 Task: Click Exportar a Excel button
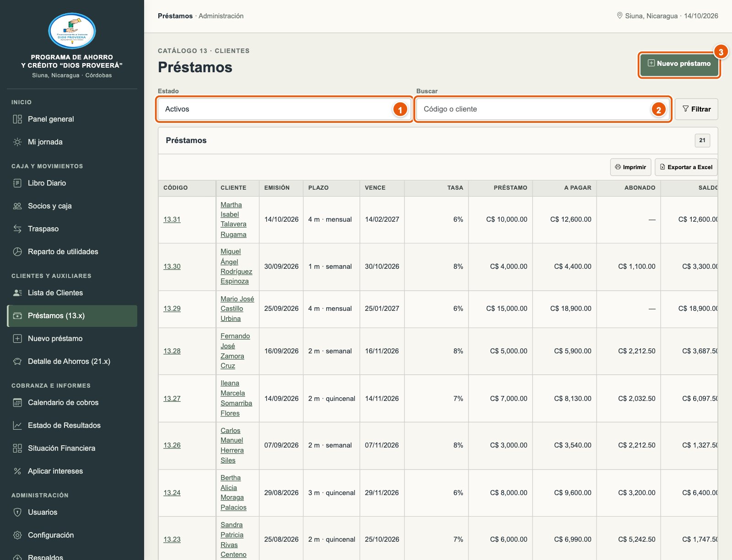pos(686,167)
